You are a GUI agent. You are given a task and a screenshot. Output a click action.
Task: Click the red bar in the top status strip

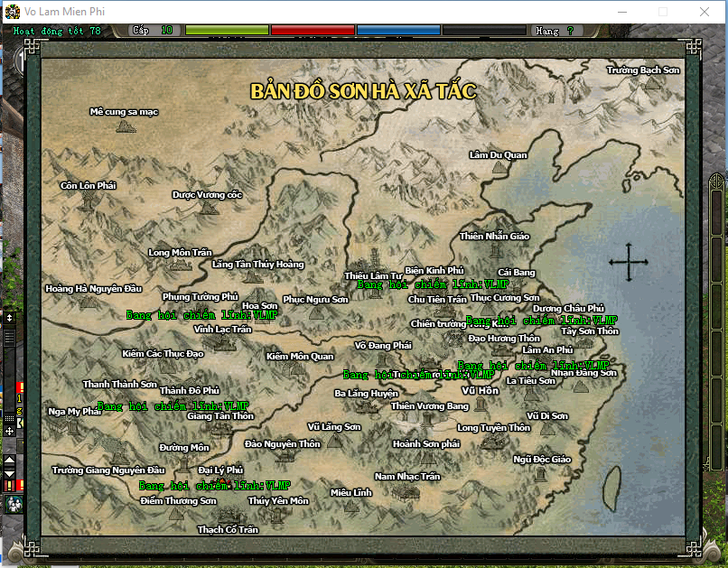tap(313, 31)
